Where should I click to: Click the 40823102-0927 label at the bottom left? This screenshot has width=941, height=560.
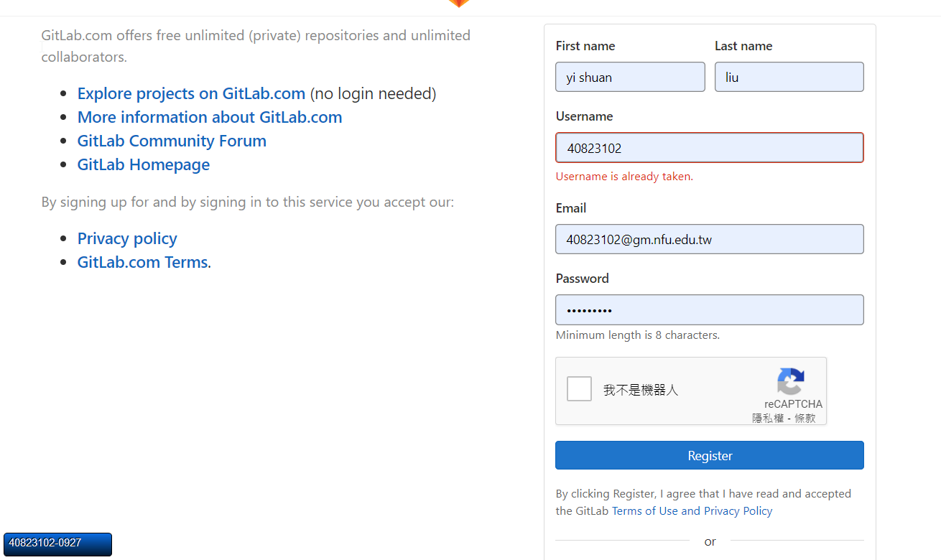[57, 544]
